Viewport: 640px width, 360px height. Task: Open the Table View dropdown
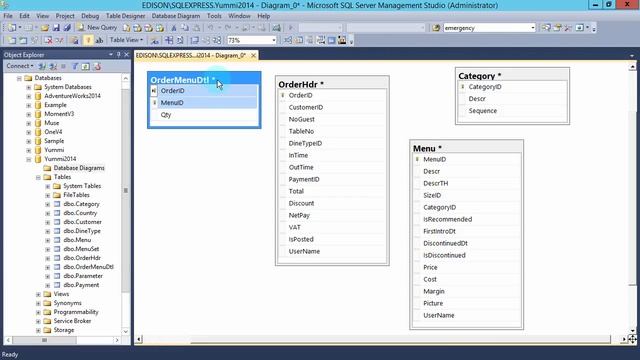(126, 40)
